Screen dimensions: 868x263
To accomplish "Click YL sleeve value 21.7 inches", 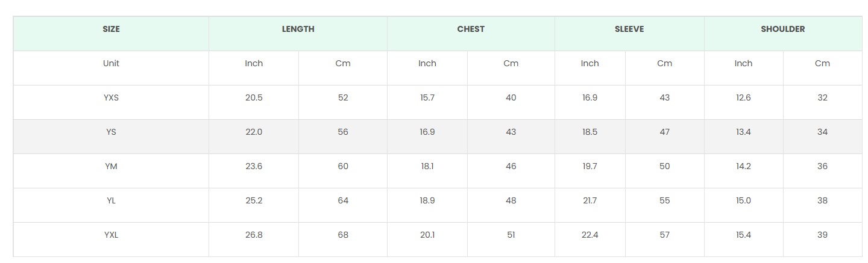I will pyautogui.click(x=590, y=200).
